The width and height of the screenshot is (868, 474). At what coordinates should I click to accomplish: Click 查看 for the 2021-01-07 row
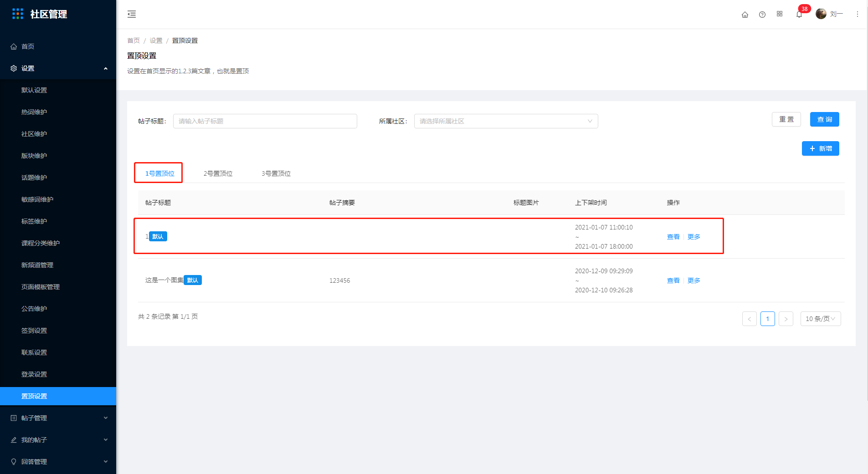(x=673, y=237)
